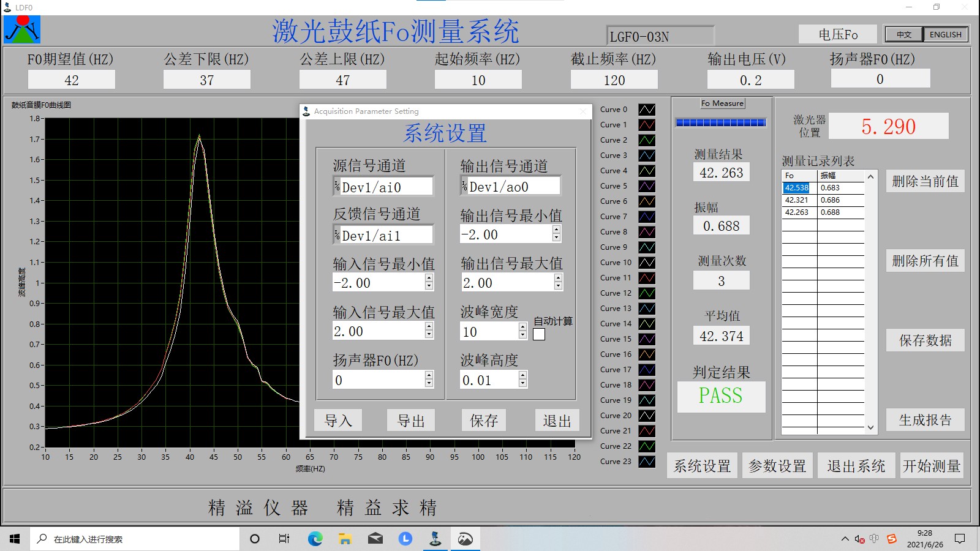Click the 保存数据 button
The width and height of the screenshot is (980, 551).
point(925,340)
